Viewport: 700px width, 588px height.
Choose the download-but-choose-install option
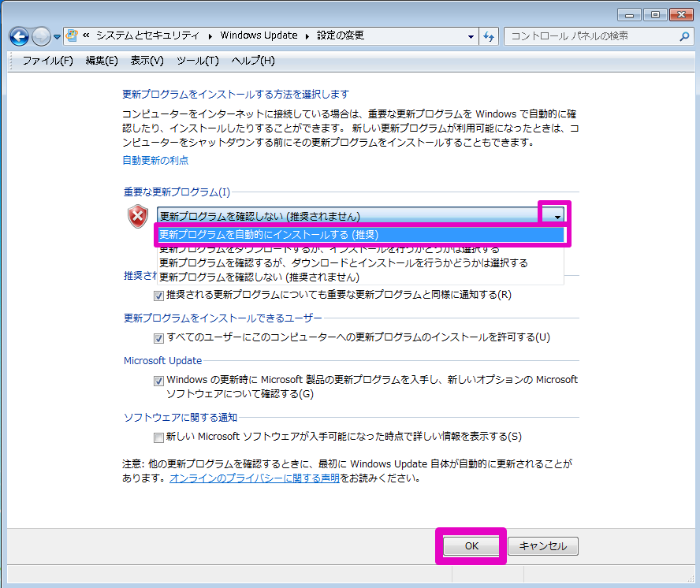[x=361, y=248]
